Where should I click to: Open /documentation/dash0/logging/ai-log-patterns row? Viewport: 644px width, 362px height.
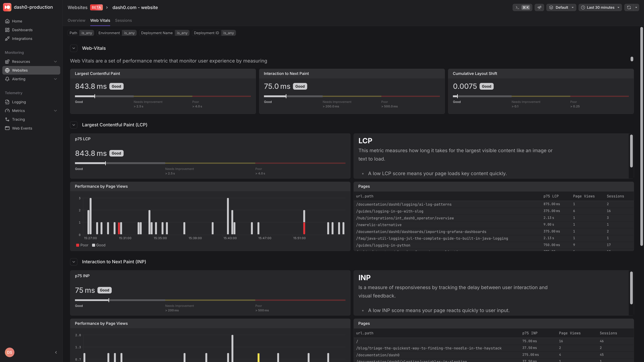[x=494, y=204]
